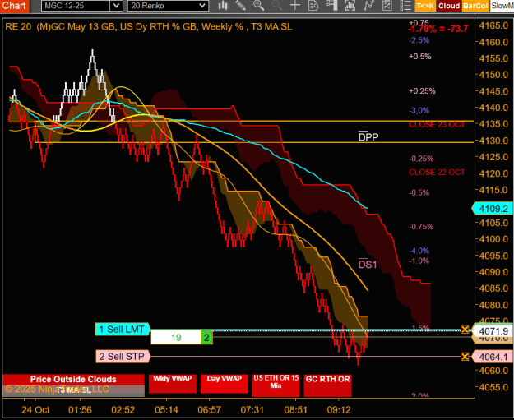Open the data box document-search icon

pyautogui.click(x=313, y=6)
